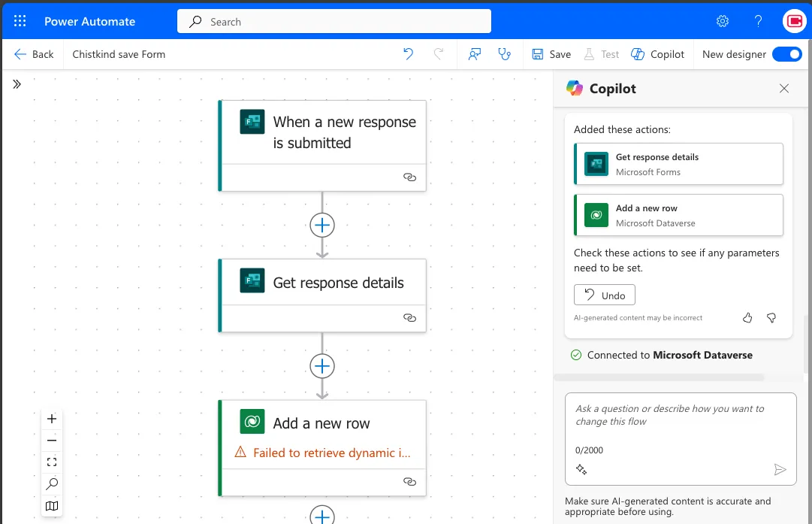Insert step after the trigger card

click(x=322, y=225)
